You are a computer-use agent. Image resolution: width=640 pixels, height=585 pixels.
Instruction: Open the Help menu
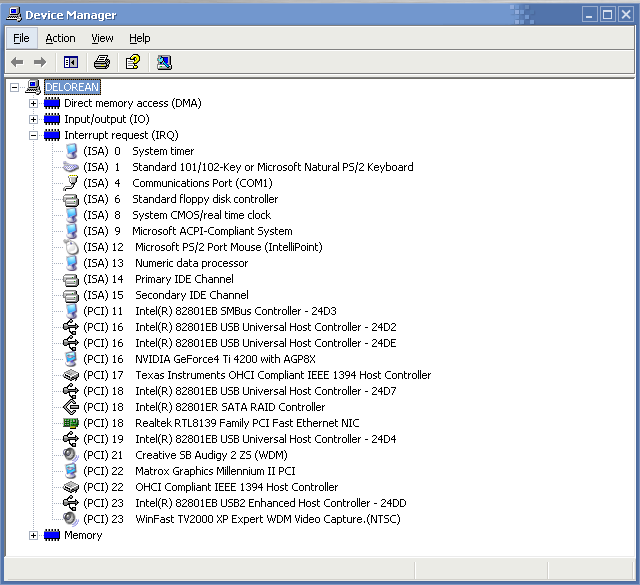point(140,38)
